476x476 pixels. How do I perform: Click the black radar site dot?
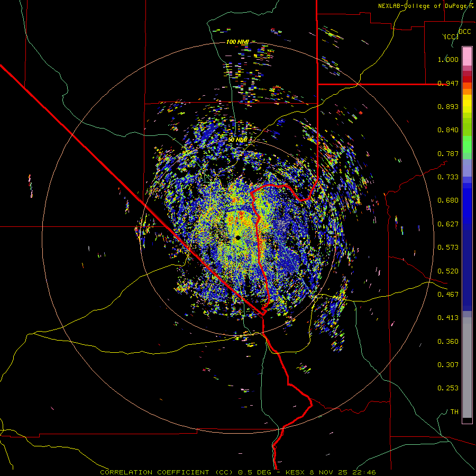(238, 237)
